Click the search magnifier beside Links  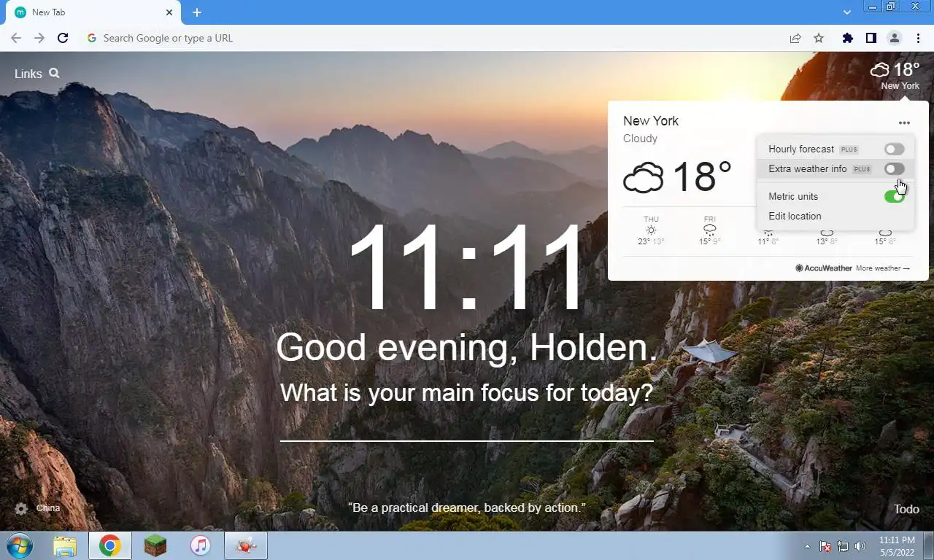[54, 73]
